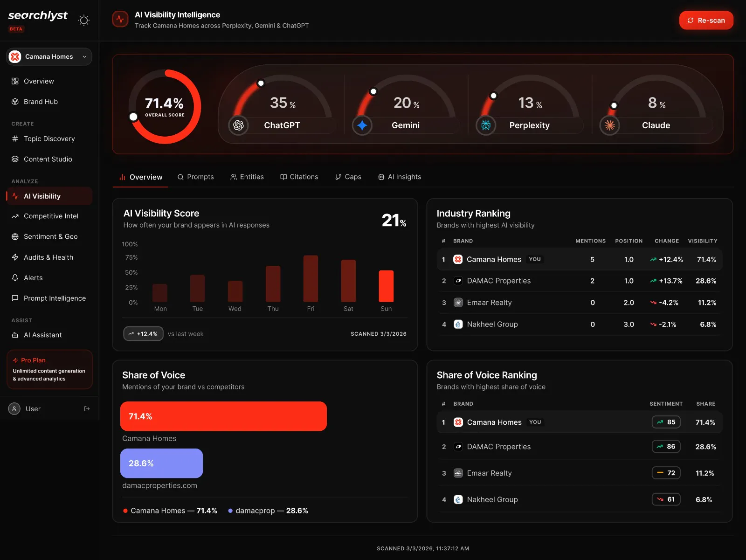Click the Pro Plan upgrade card
The image size is (746, 560).
(49, 369)
